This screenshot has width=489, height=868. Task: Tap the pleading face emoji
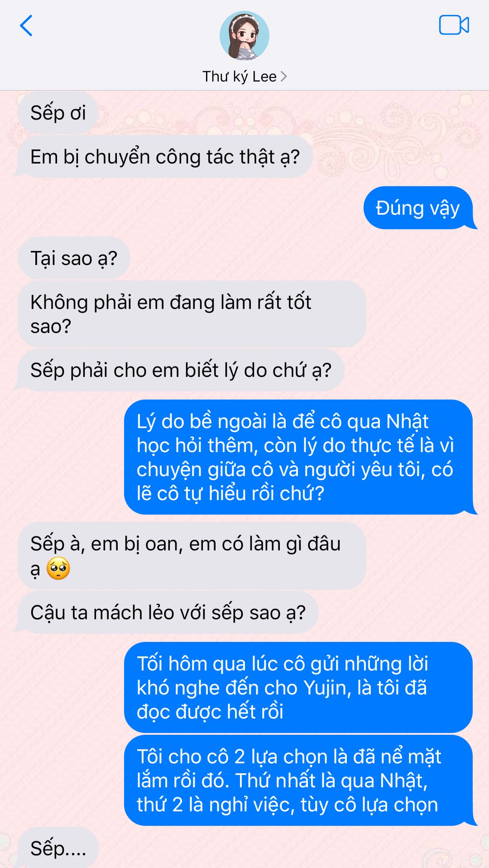(58, 569)
